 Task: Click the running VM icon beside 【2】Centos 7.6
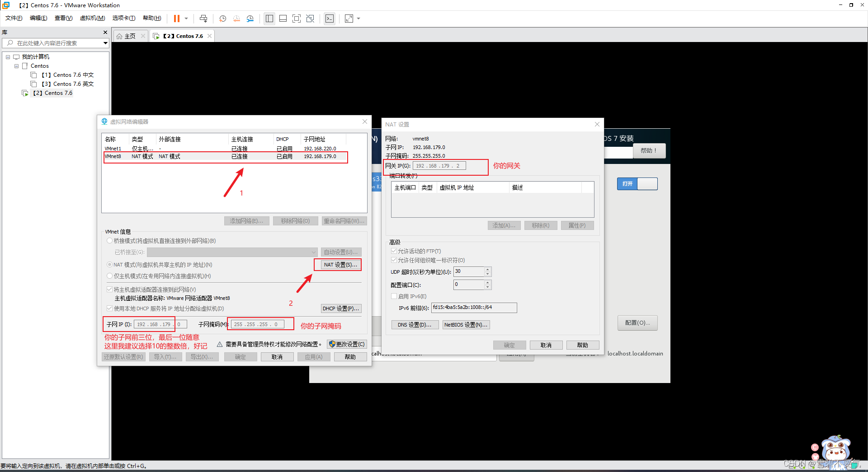click(25, 93)
